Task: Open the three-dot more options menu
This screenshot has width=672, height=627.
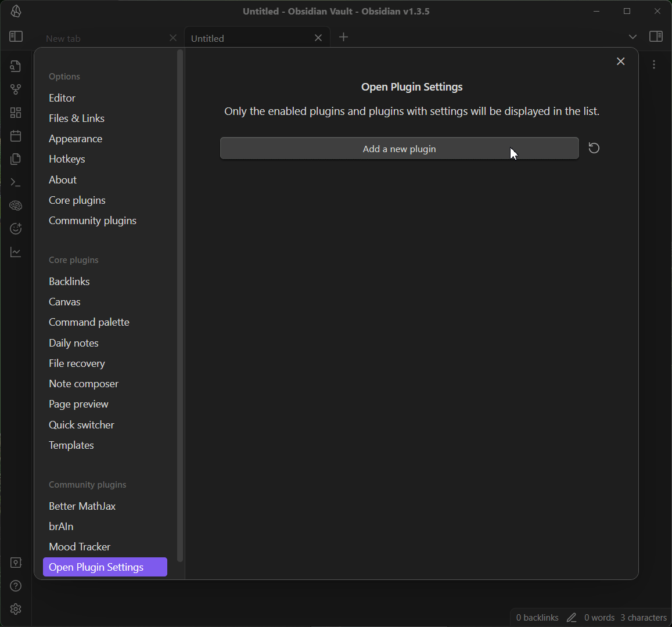Action: click(x=654, y=64)
